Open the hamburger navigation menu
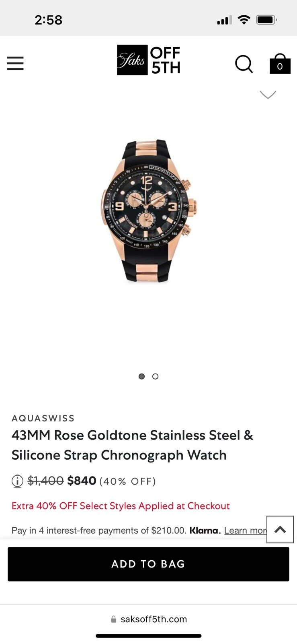 coord(15,64)
